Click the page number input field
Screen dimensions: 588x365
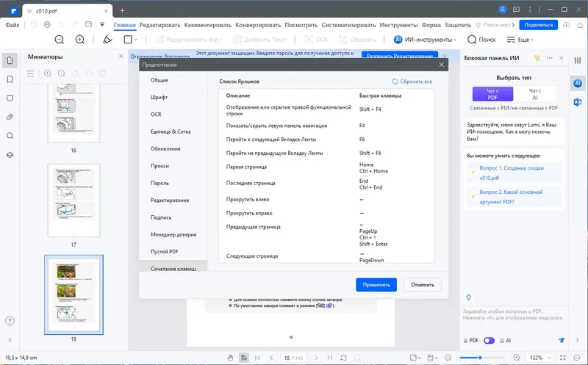click(x=293, y=358)
